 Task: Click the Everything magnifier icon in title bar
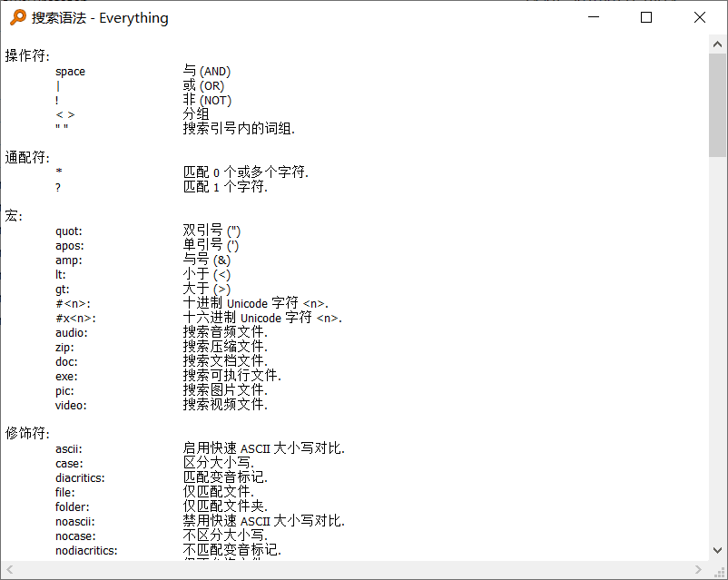17,17
